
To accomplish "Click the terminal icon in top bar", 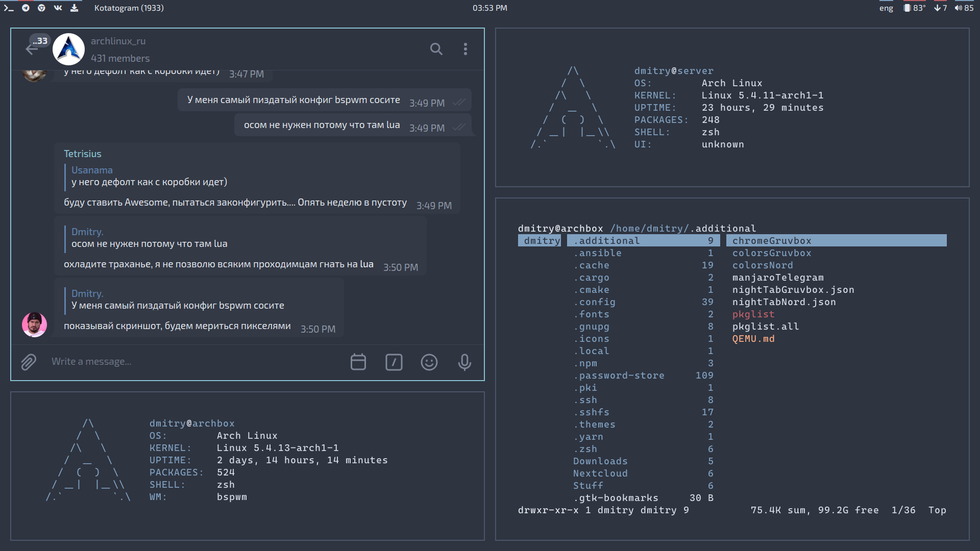I will (x=9, y=8).
